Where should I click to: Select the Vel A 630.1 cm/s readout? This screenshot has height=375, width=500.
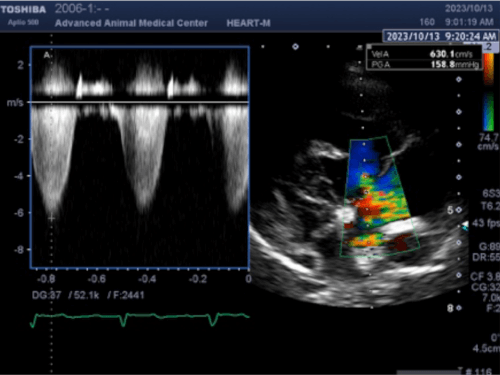[x=424, y=54]
